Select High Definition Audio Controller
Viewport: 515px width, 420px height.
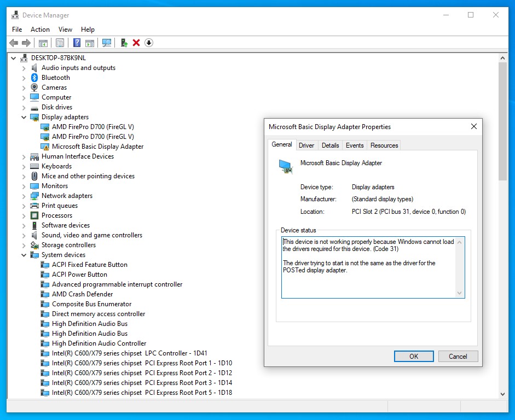pyautogui.click(x=99, y=343)
